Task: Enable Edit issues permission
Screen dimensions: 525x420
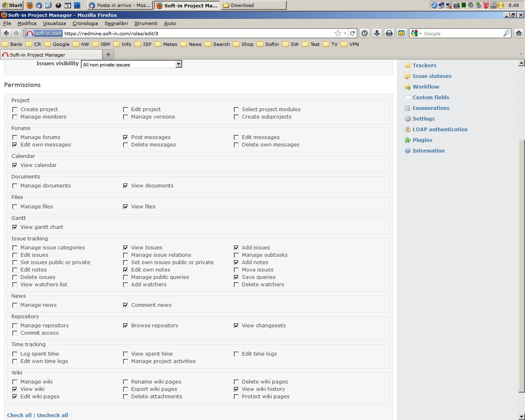Action: (x=15, y=255)
